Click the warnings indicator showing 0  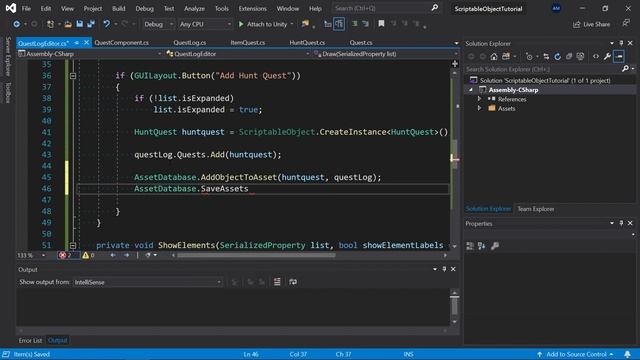pyautogui.click(x=89, y=255)
